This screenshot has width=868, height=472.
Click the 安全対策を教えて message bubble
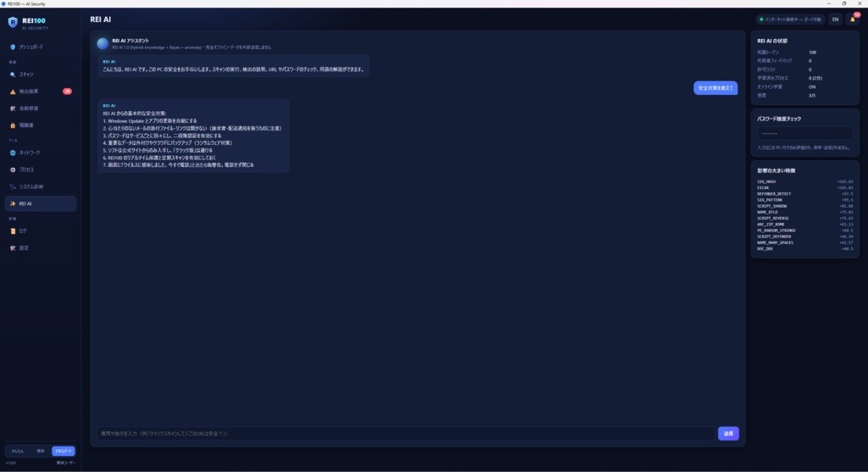click(x=715, y=88)
